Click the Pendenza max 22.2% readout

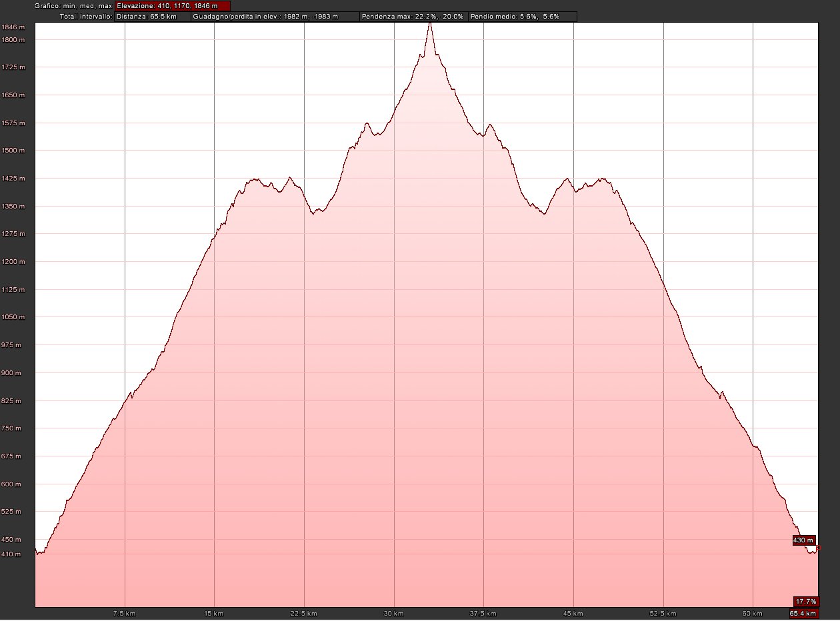413,16
